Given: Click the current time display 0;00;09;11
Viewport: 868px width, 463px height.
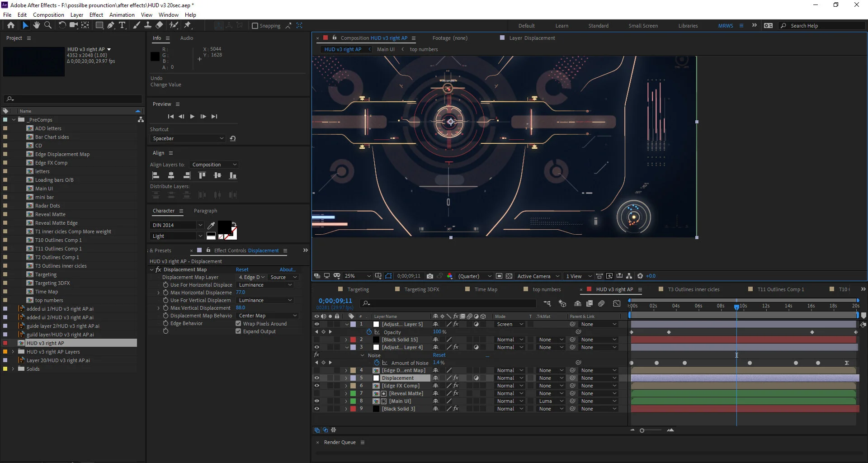Looking at the screenshot, I should tap(335, 300).
